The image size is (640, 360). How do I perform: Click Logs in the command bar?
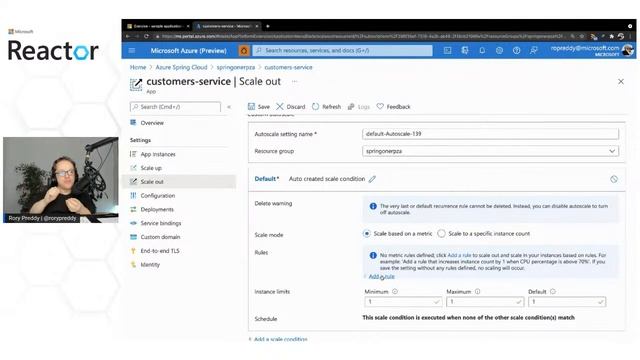[359, 107]
